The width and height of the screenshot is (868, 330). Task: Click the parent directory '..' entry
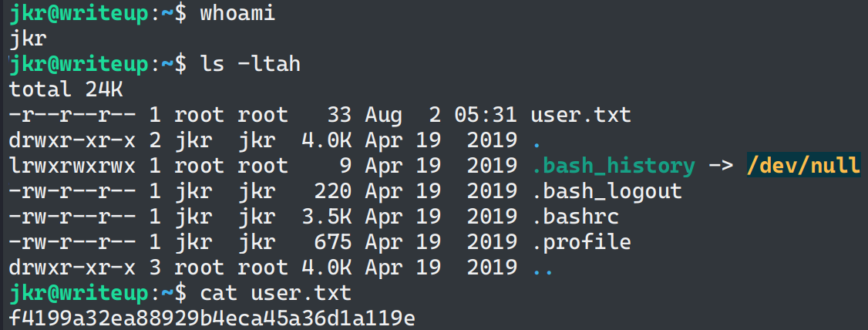[x=544, y=268]
